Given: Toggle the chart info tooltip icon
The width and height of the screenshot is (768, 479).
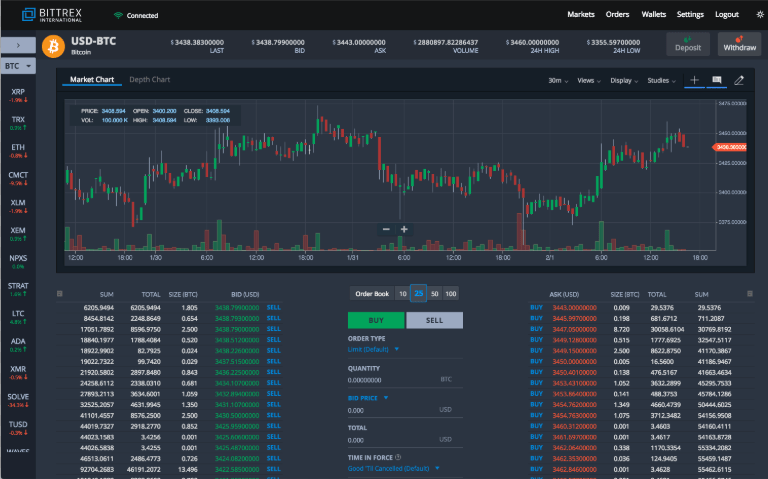Looking at the screenshot, I should 717,80.
